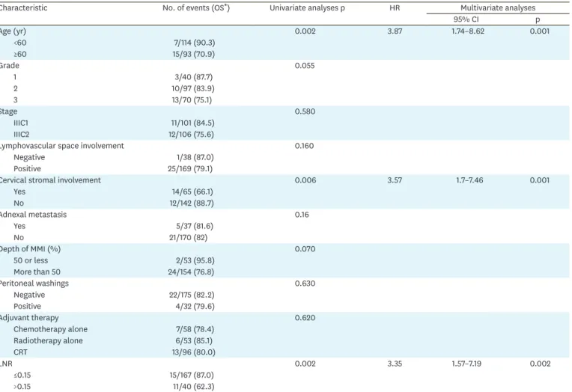Select the value '7/114 (90.3)'

[x=194, y=43]
